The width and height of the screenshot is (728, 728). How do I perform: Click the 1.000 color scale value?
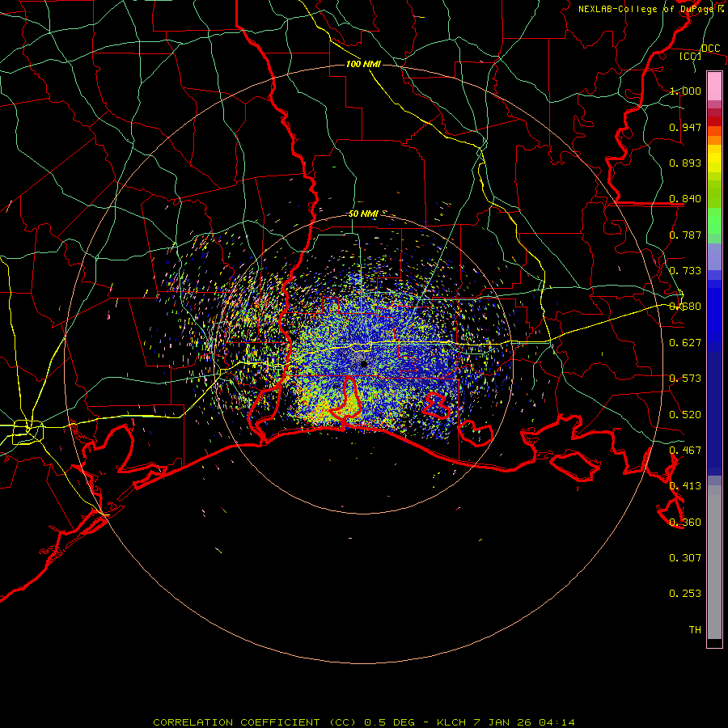pos(685,91)
